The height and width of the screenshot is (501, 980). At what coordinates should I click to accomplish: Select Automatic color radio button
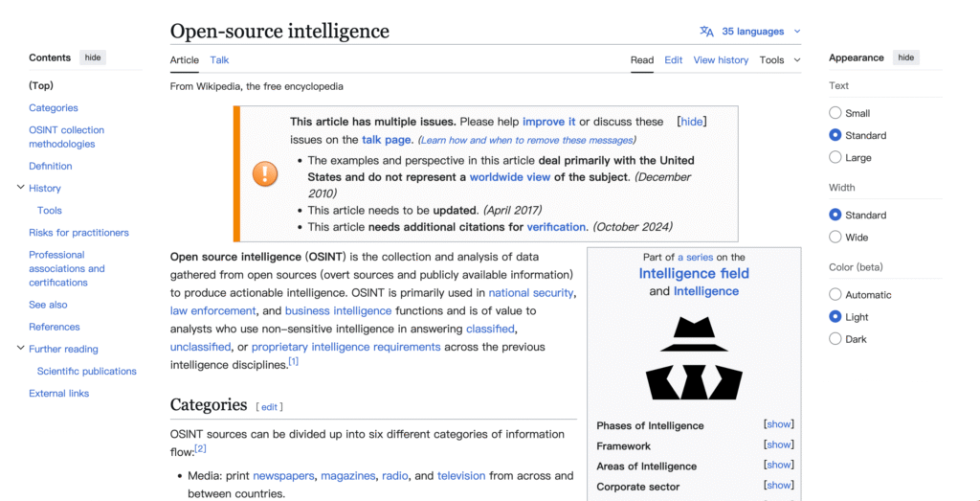(x=835, y=295)
